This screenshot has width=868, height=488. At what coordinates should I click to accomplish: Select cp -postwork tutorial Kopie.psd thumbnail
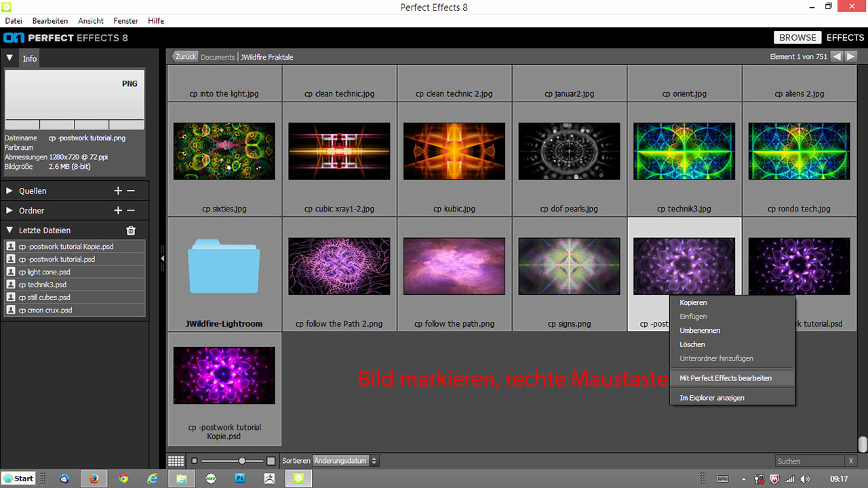224,375
